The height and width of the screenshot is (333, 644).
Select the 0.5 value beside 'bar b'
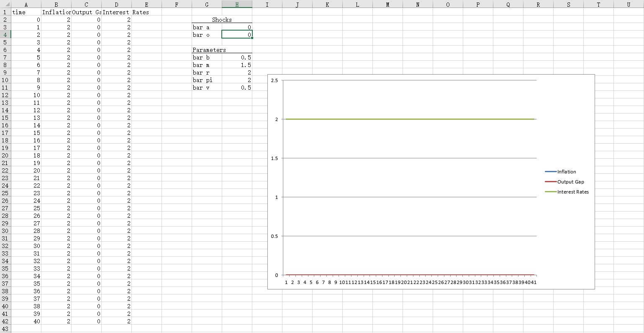pyautogui.click(x=237, y=57)
